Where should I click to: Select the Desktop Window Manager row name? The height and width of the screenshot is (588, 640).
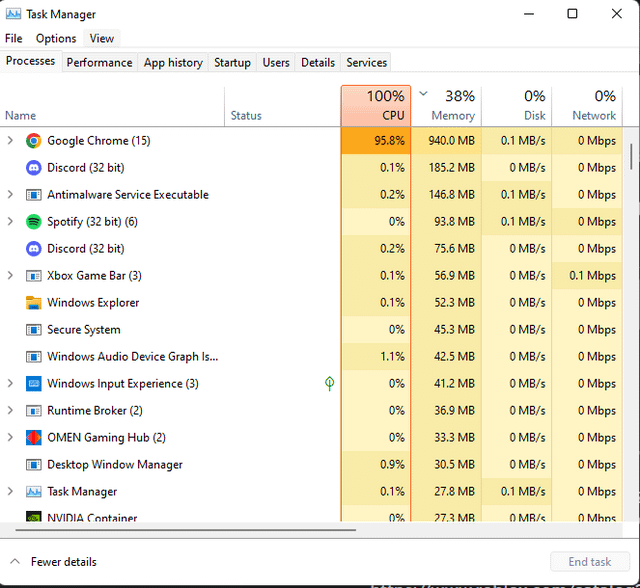coord(115,464)
